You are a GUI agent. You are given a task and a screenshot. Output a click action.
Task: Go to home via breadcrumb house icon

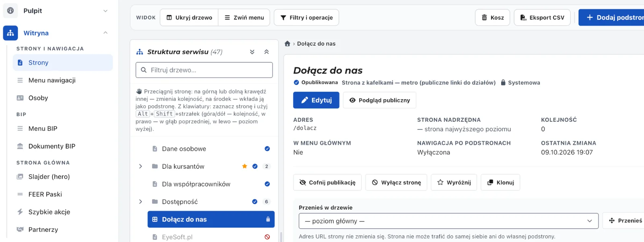coord(287,44)
